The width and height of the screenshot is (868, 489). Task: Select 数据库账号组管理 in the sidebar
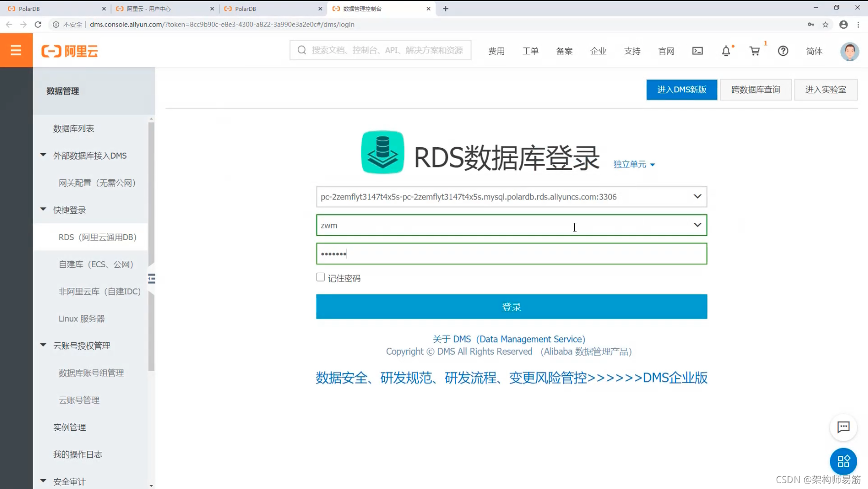pos(91,373)
